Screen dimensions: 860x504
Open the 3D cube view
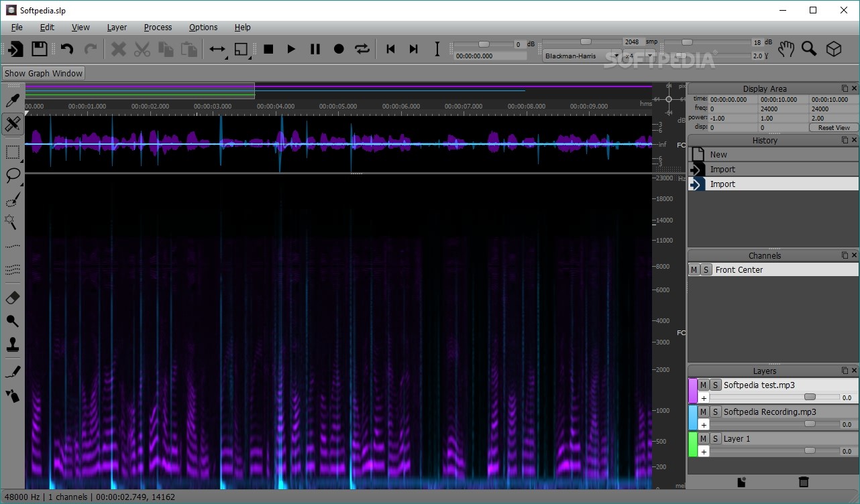coord(833,49)
